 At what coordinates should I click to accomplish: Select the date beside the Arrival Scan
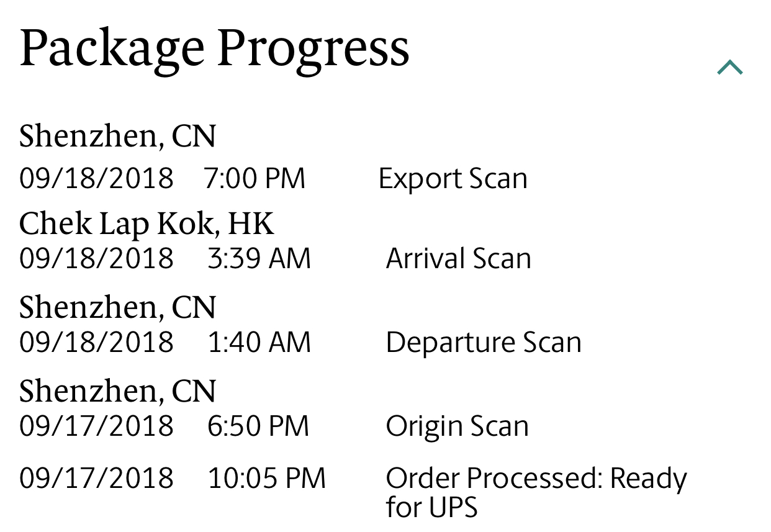(x=96, y=258)
